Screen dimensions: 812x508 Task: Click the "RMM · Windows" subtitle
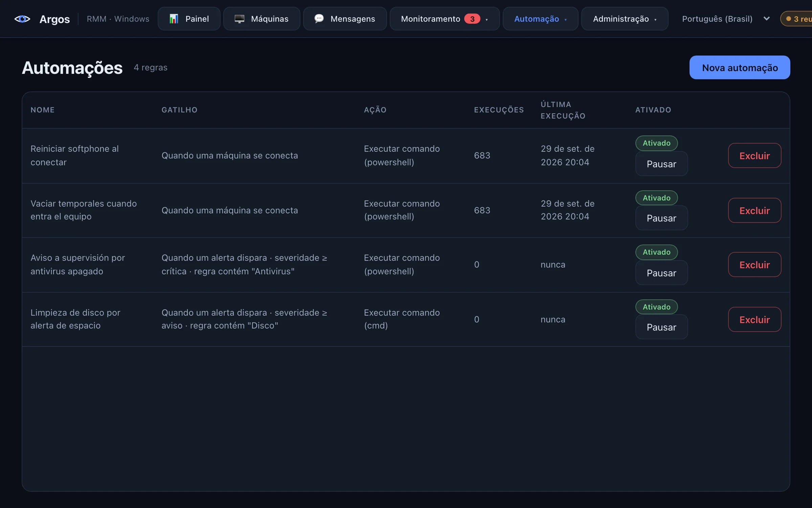[118, 19]
